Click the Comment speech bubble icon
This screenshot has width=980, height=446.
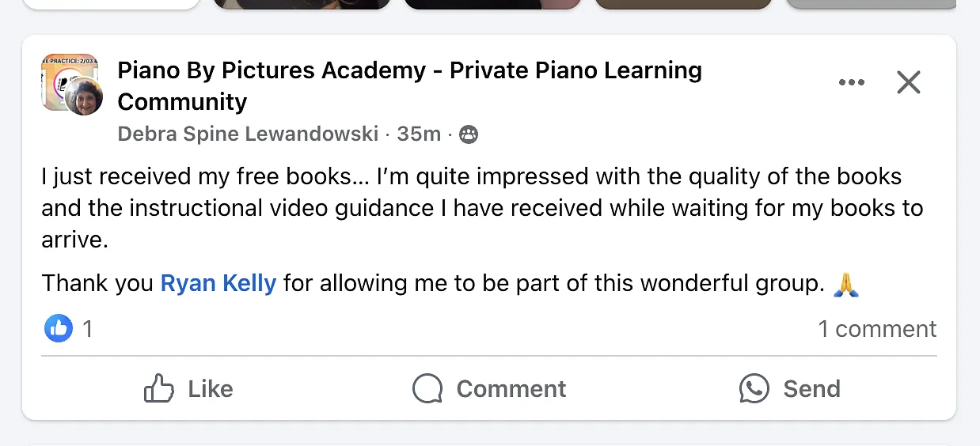point(427,388)
